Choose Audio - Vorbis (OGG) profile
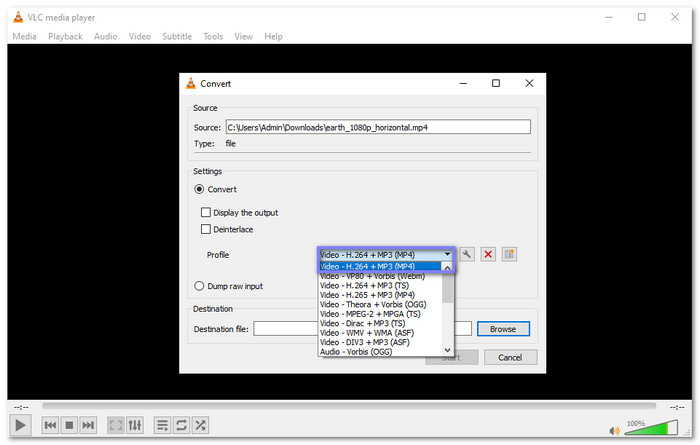700x445 pixels. (380, 352)
